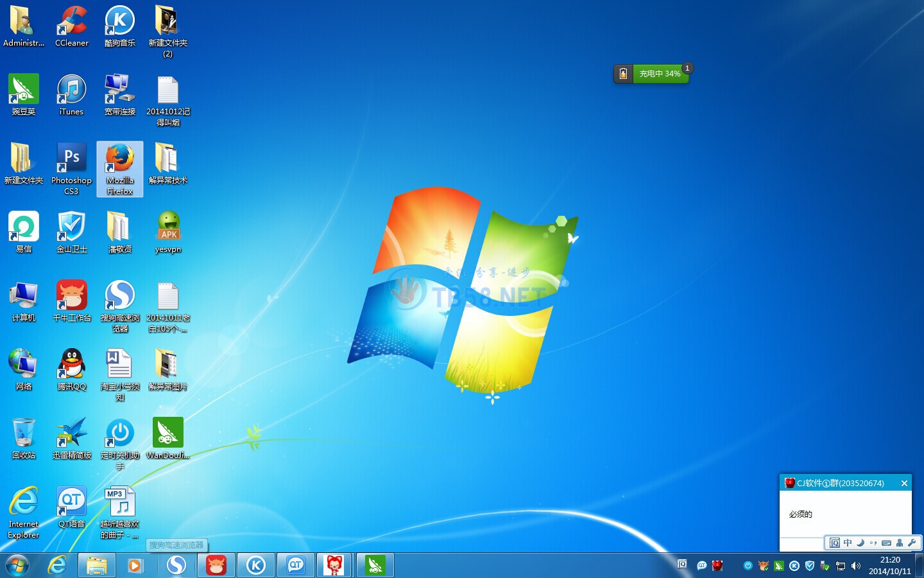Open the 回收站 recycle bin
Image resolution: width=924 pixels, height=578 pixels.
point(24,438)
